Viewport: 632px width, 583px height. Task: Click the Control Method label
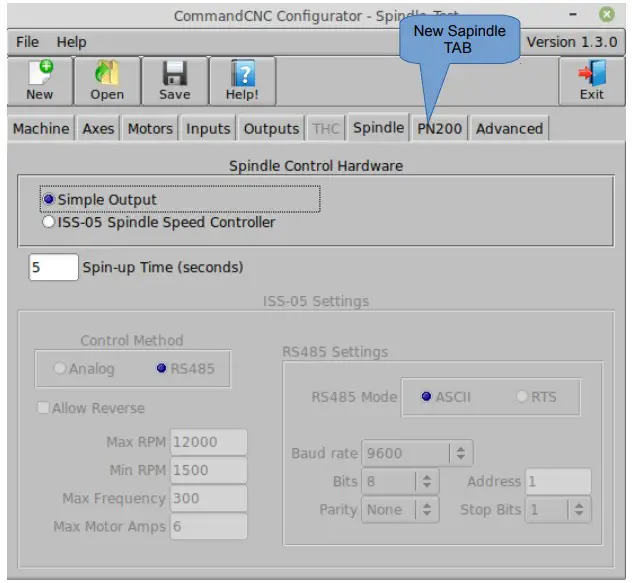(x=132, y=341)
